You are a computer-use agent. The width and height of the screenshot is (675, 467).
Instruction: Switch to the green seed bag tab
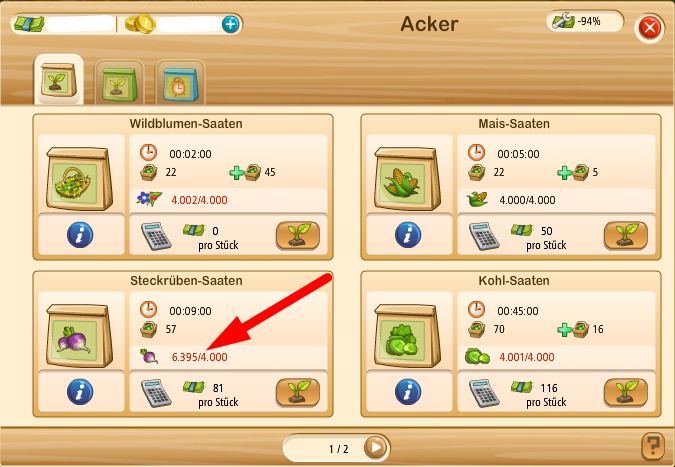click(119, 82)
